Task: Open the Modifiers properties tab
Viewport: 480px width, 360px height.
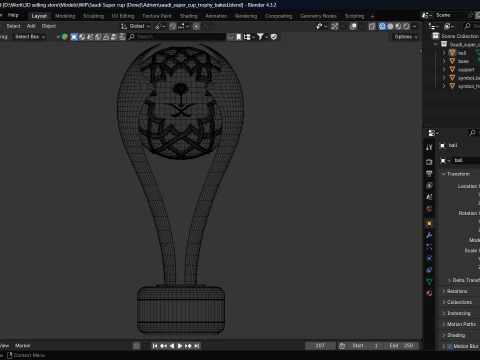Action: [429, 235]
